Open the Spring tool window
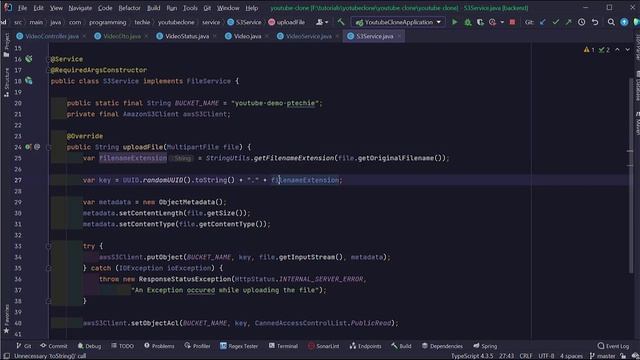Image resolution: width=640 pixels, height=360 pixels. (485, 346)
